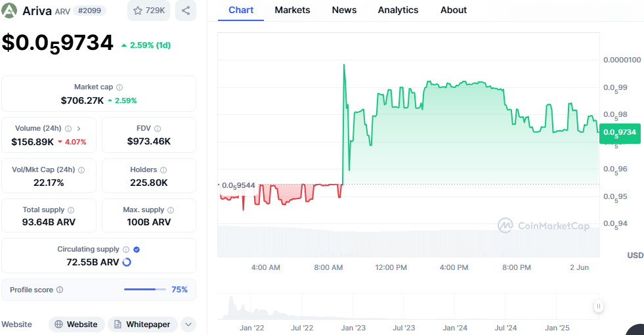Click the verified badge next to Circulating supply
This screenshot has height=335, width=644.
(137, 250)
